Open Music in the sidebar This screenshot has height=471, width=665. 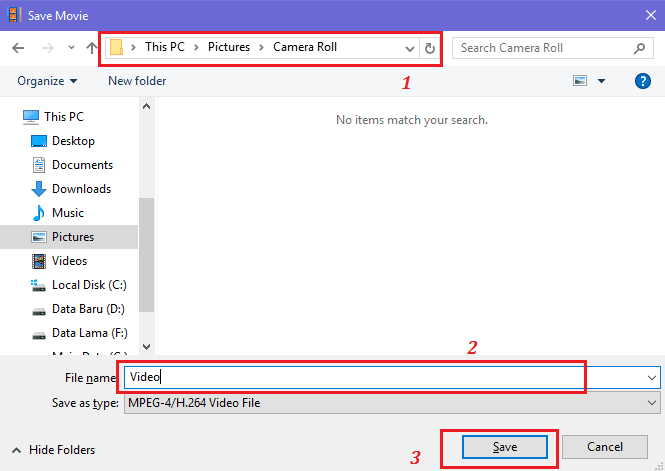[68, 212]
